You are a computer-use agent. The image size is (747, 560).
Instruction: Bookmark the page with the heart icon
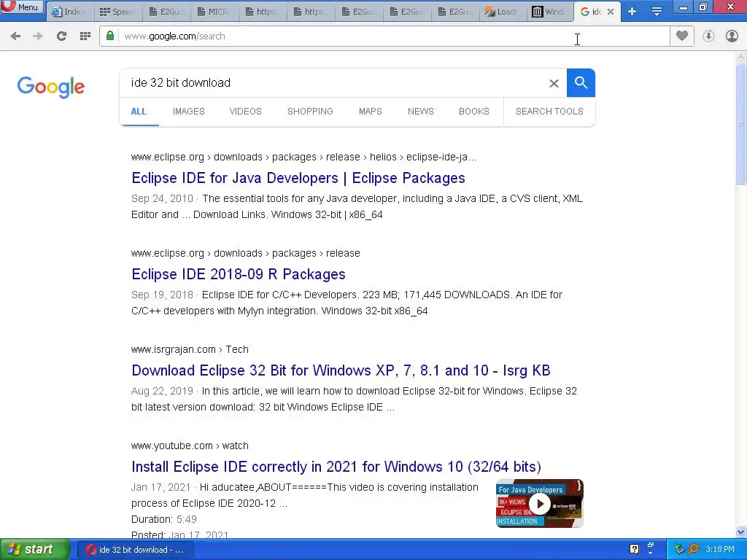(682, 36)
